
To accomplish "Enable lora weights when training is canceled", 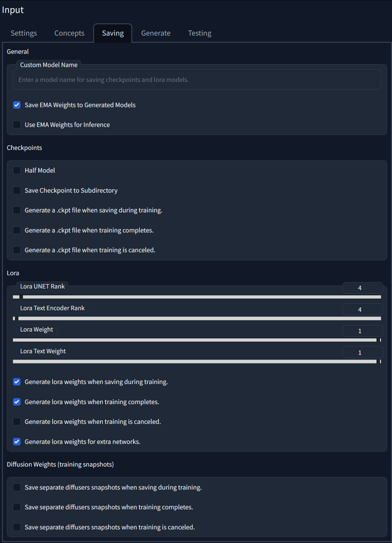I will click(x=17, y=422).
